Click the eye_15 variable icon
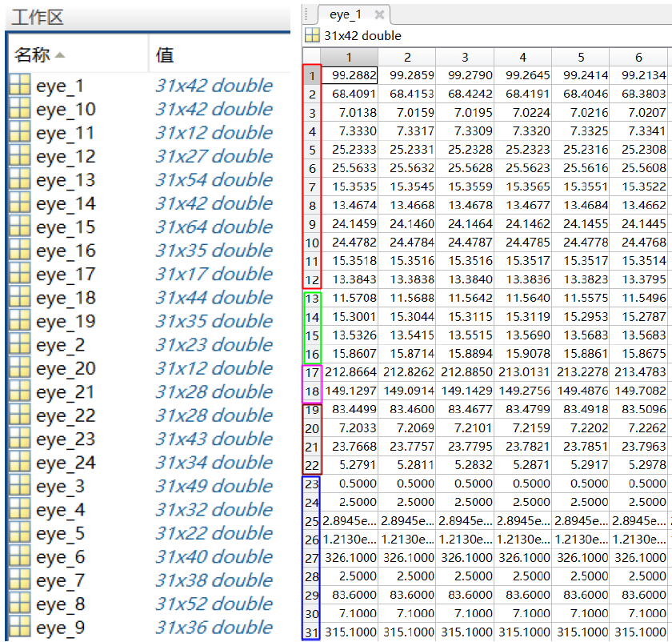Image resolution: width=672 pixels, height=642 pixels. (20, 226)
